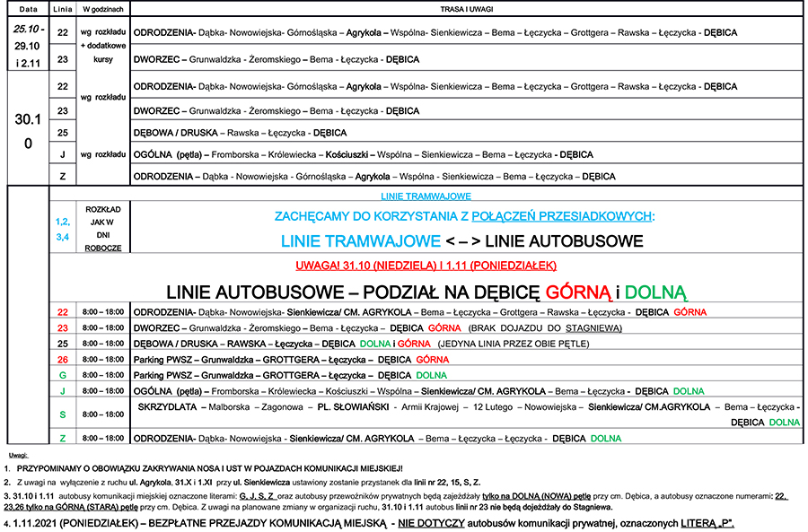Click line 26's "Parking PWSZ" route ending DĘBICA GÓRNA
The image size is (808, 532).
click(291, 360)
